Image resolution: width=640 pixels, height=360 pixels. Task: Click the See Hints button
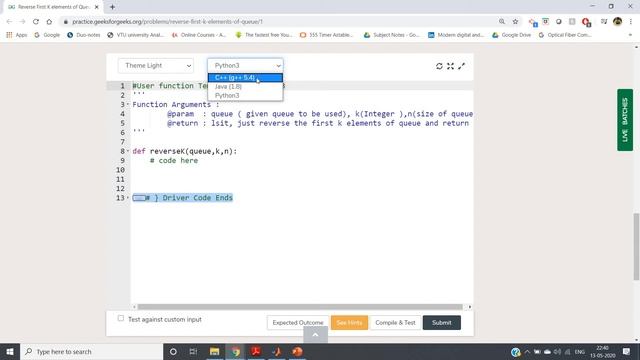tap(349, 322)
